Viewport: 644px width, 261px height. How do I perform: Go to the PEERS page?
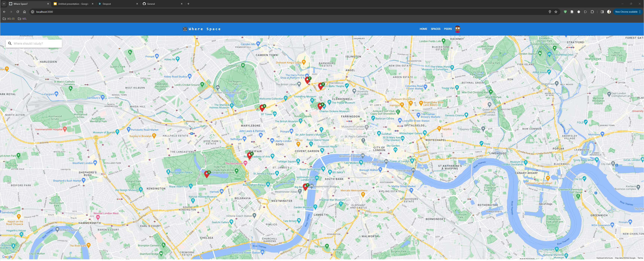pyautogui.click(x=448, y=29)
